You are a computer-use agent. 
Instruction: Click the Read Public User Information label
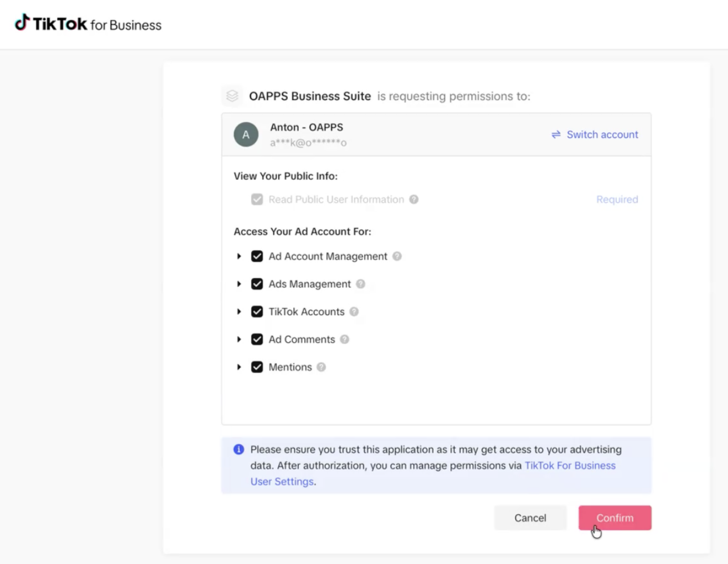pyautogui.click(x=336, y=199)
